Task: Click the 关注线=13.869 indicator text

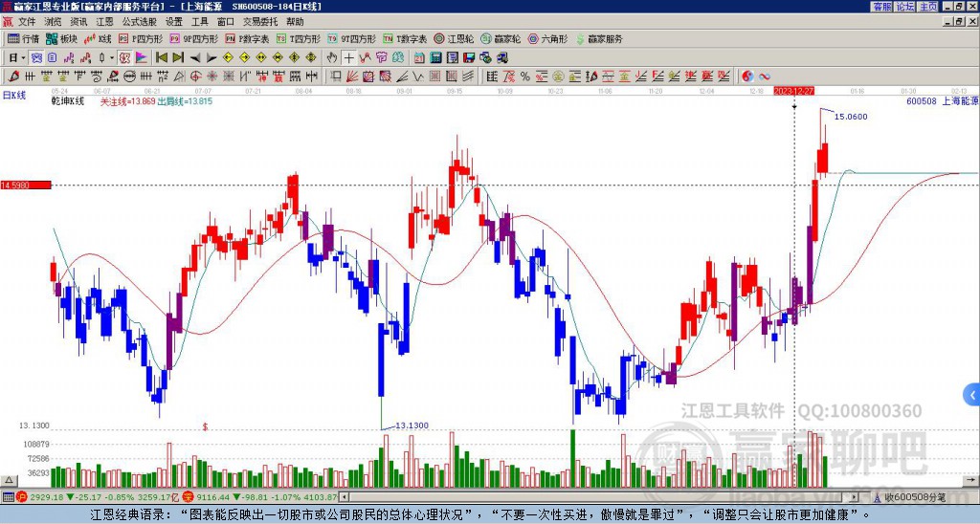Action: coord(127,101)
